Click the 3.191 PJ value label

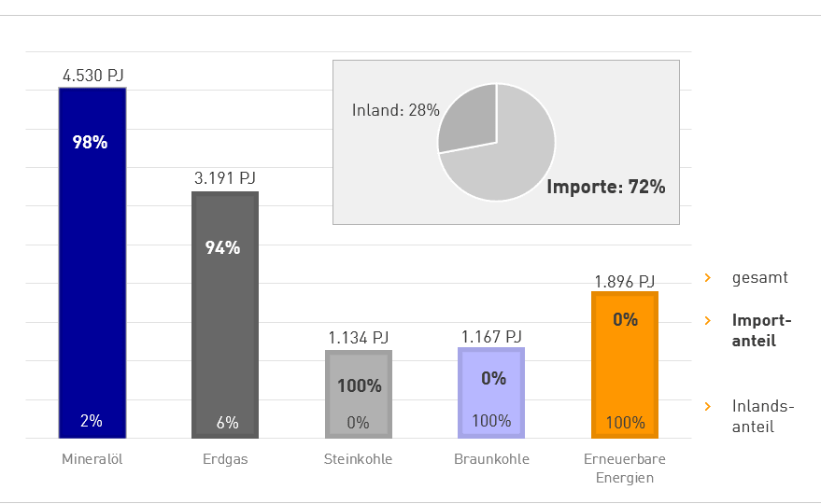[x=225, y=177]
